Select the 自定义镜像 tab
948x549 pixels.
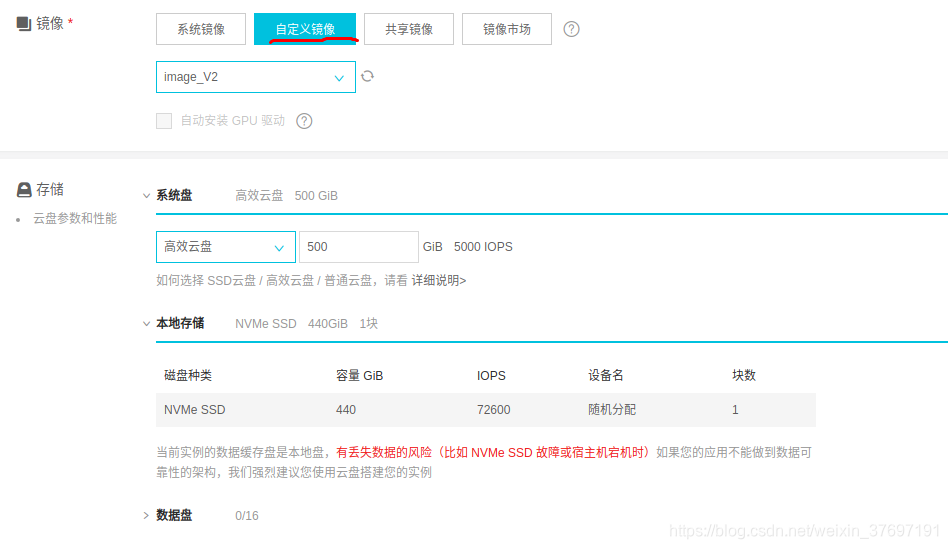point(305,29)
